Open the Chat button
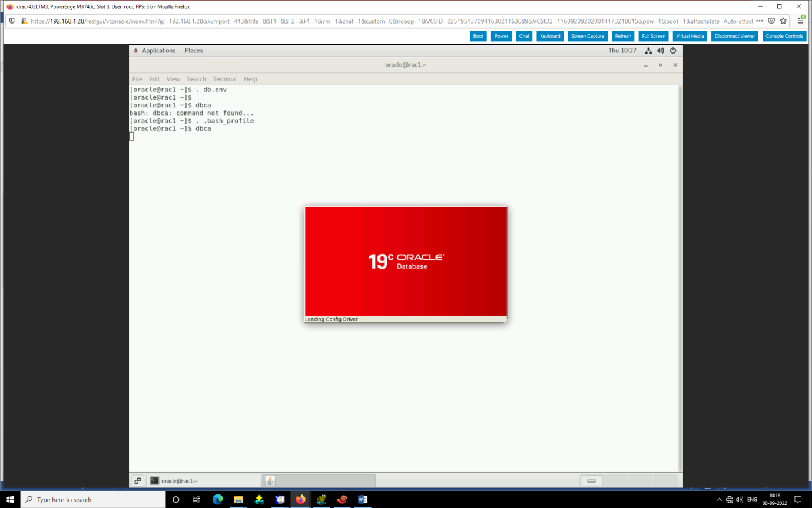Screen dimensions: 812x508 524,36
